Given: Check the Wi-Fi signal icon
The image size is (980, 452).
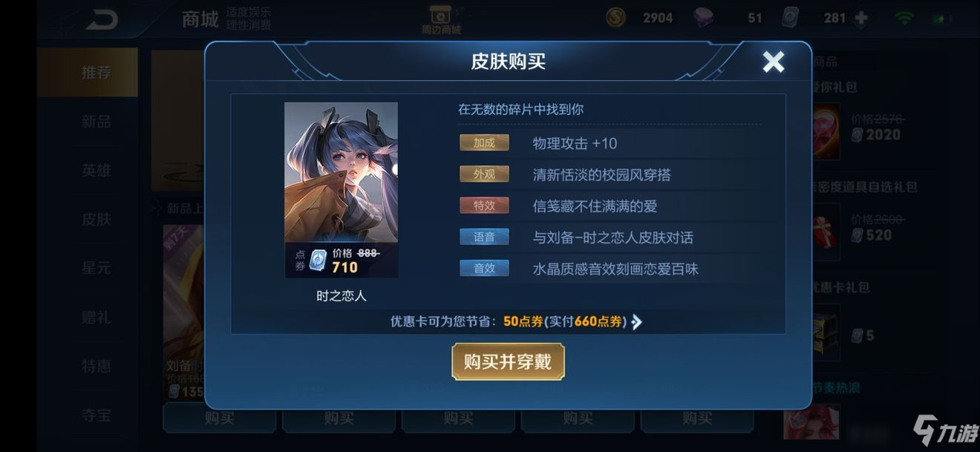Looking at the screenshot, I should 904,18.
